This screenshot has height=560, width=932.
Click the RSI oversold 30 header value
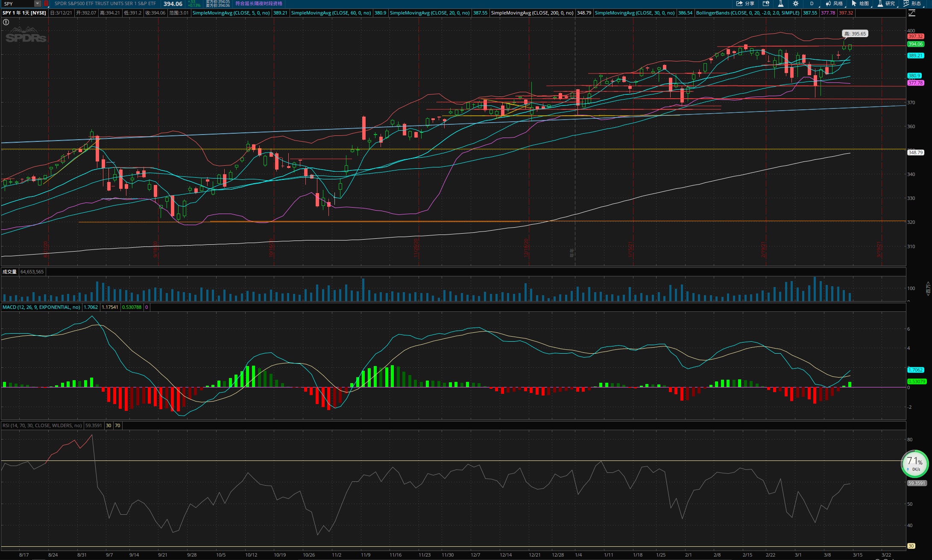click(108, 425)
